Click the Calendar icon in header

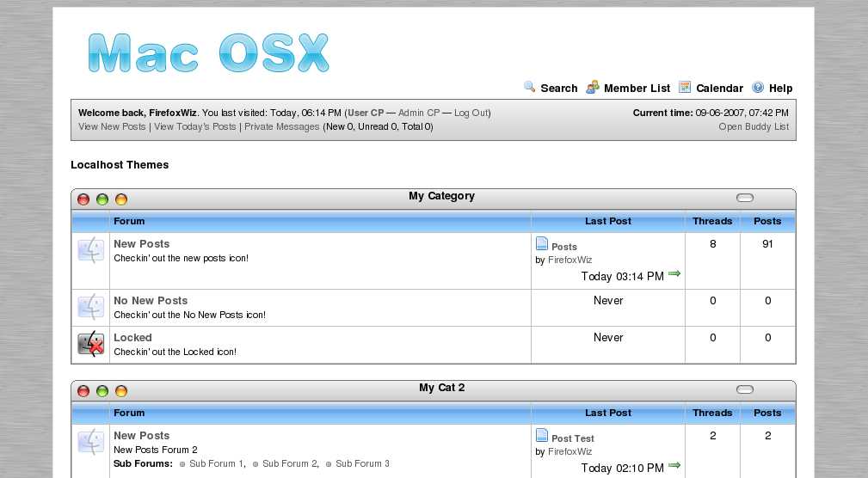point(685,87)
